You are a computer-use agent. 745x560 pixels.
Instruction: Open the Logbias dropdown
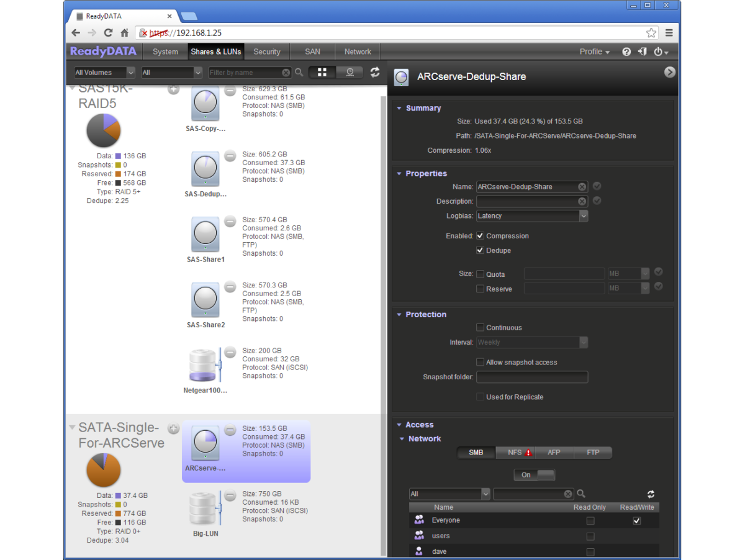(x=532, y=215)
